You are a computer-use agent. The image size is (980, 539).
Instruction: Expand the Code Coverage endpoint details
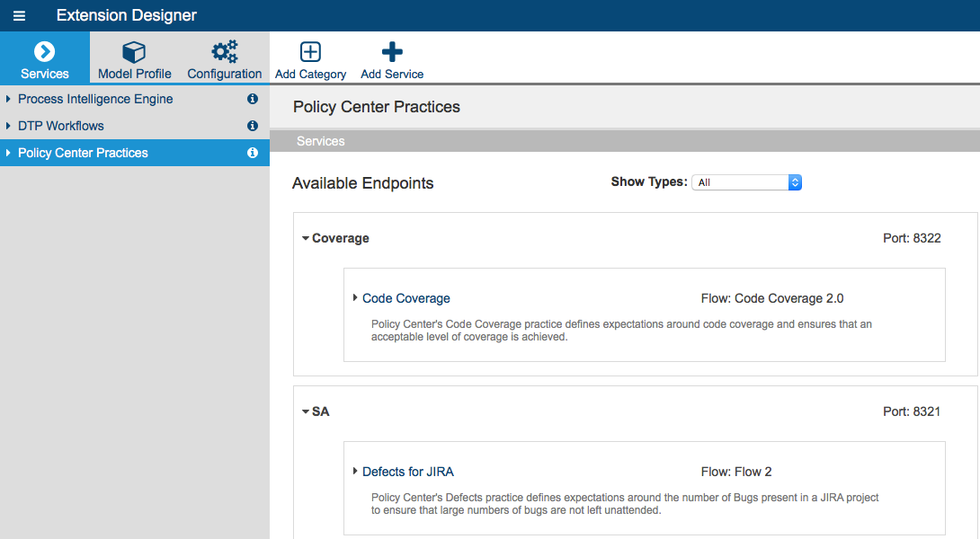[x=355, y=298]
